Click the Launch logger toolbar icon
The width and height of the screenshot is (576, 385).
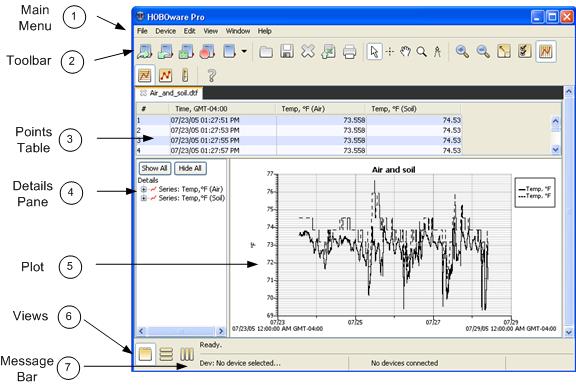tap(144, 51)
